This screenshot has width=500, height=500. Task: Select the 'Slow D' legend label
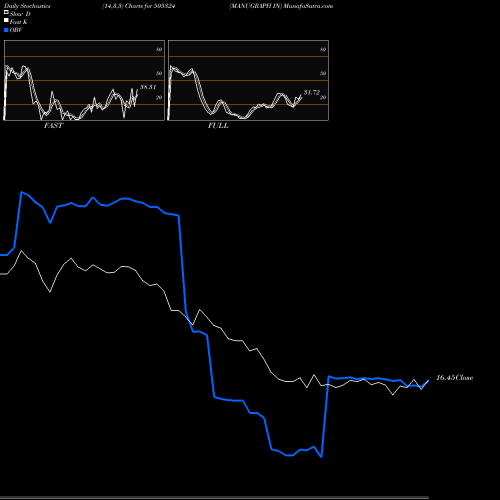coord(20,14)
